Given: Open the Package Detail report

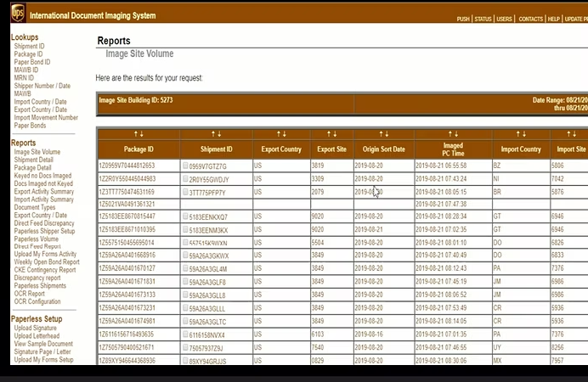Looking at the screenshot, I should (32, 167).
